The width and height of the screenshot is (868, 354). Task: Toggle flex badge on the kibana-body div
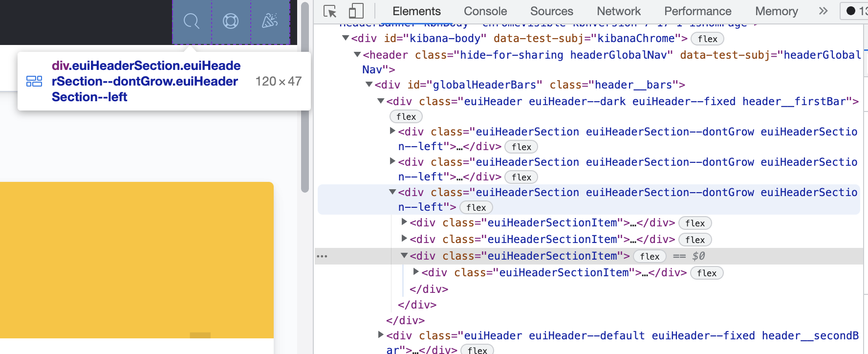pyautogui.click(x=708, y=39)
